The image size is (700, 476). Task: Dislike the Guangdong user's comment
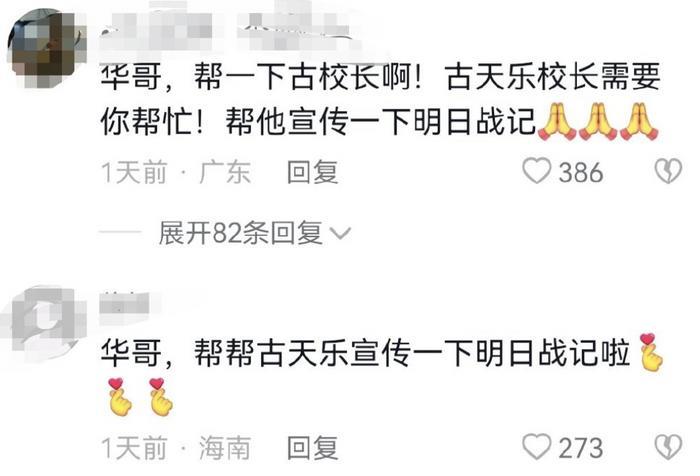668,171
